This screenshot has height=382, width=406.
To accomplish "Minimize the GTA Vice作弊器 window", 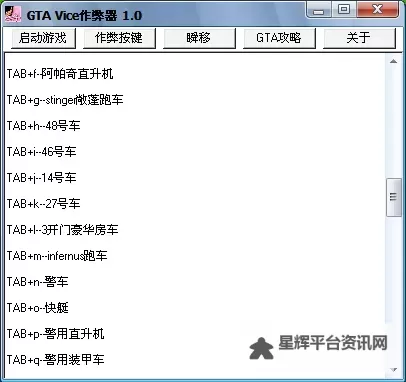I will tap(319, 10).
